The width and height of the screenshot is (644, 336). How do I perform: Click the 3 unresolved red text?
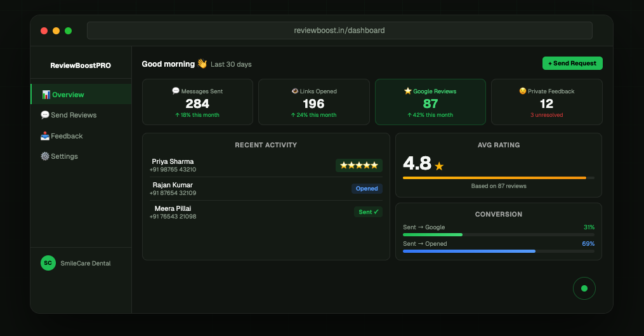click(547, 115)
